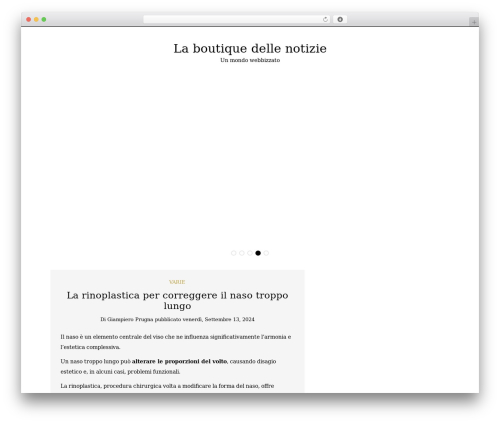Select the first slider pagination dot
This screenshot has height=423, width=500.
click(x=234, y=253)
